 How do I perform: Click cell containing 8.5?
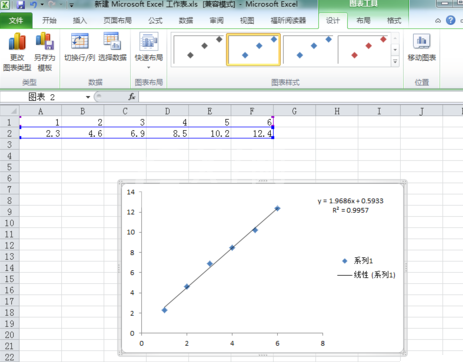[167, 133]
